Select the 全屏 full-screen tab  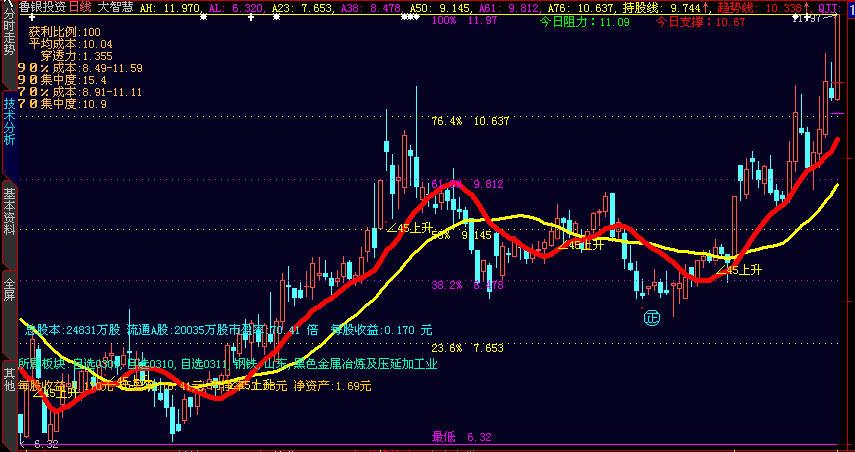pos(9,289)
